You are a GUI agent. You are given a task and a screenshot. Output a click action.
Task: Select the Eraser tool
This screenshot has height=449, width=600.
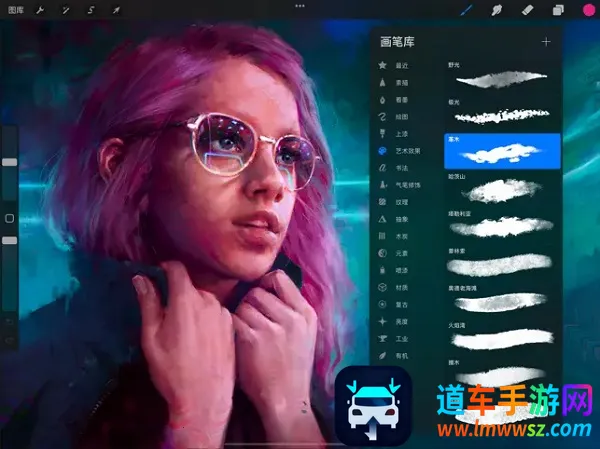point(527,10)
